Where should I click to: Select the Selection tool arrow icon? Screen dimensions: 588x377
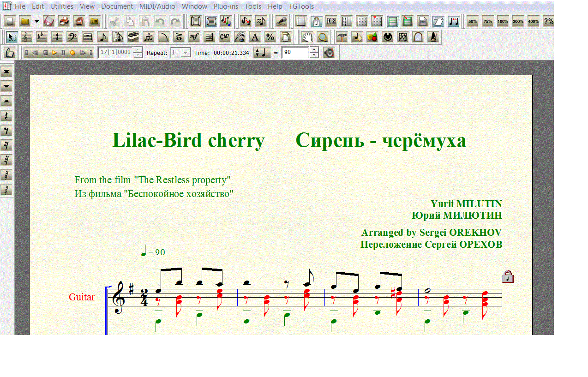12,37
